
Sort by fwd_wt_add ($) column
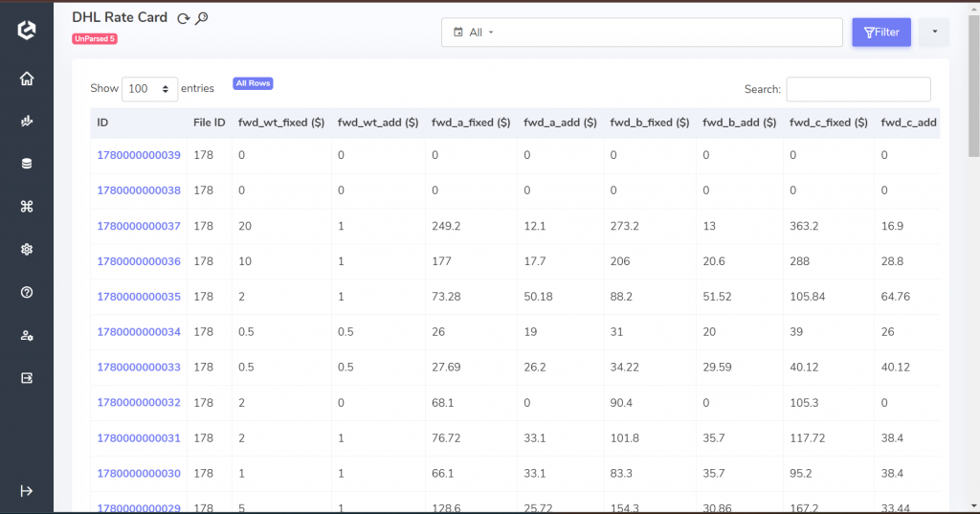click(x=378, y=123)
